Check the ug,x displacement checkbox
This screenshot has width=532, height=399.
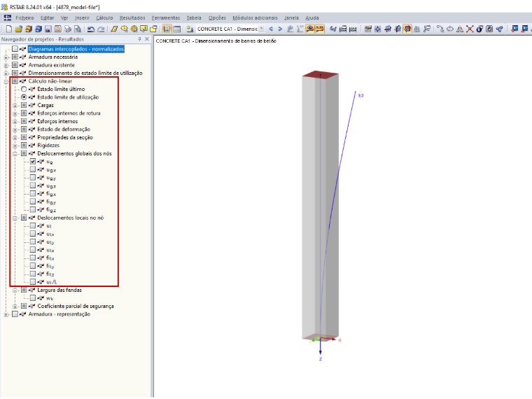coord(33,169)
